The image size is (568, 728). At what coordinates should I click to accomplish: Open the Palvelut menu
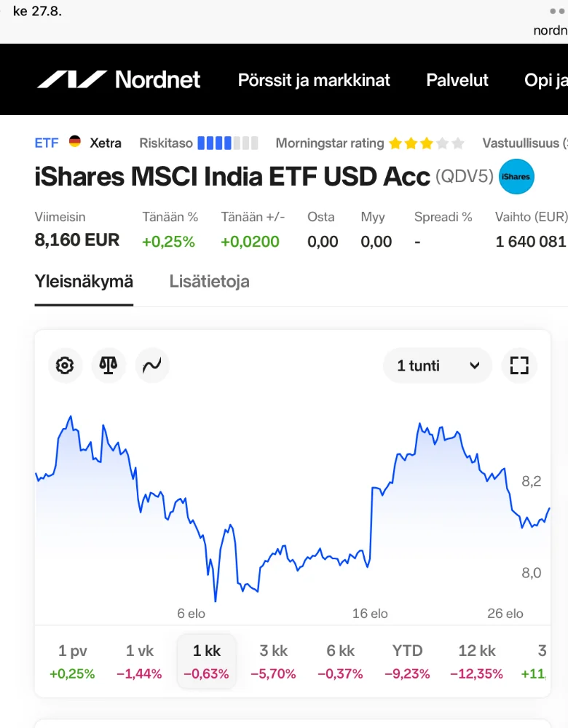(x=457, y=80)
